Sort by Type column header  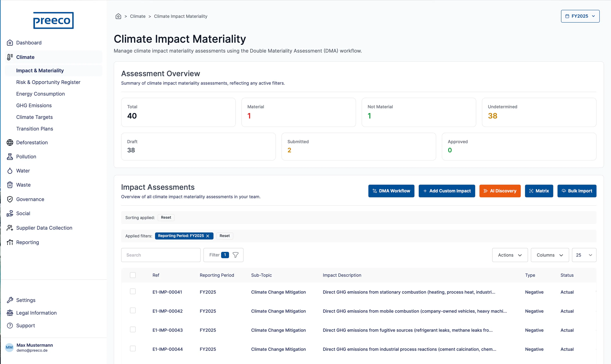[530, 275]
